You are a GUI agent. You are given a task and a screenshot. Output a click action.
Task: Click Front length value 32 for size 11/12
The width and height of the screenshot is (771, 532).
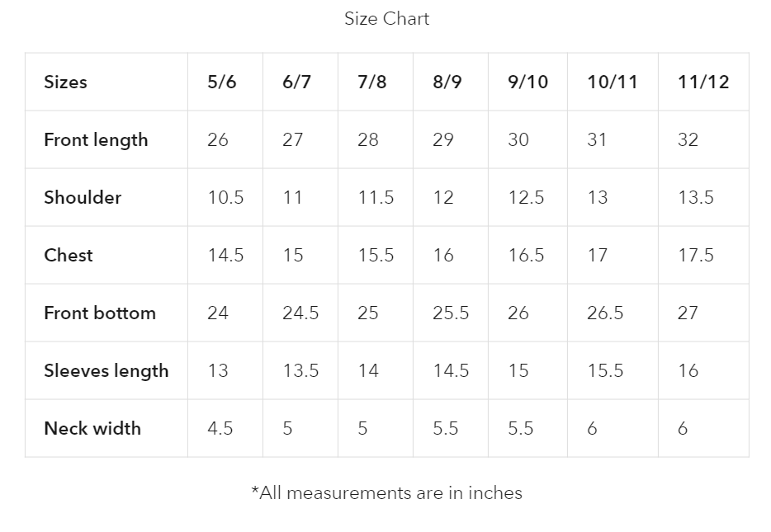(688, 140)
